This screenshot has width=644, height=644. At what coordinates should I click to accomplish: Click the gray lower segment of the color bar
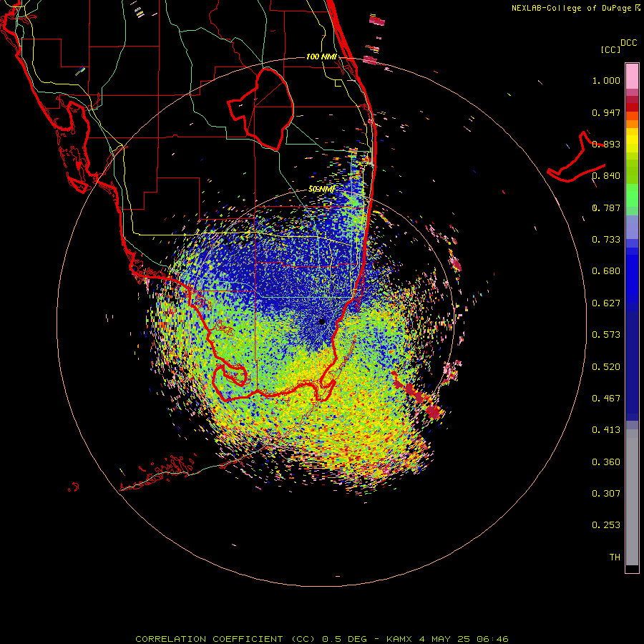coord(632,497)
